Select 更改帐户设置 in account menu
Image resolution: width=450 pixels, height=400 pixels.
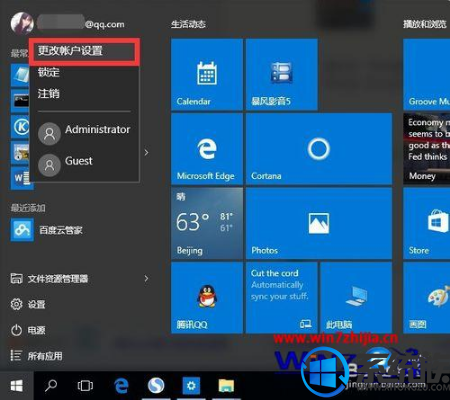pyautogui.click(x=84, y=51)
